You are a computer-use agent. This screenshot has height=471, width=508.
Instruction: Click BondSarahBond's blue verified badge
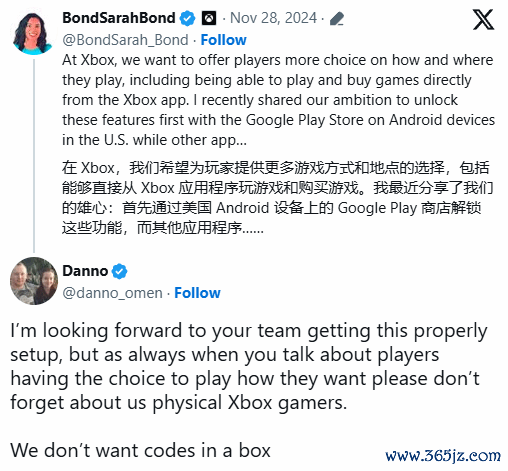tap(188, 18)
